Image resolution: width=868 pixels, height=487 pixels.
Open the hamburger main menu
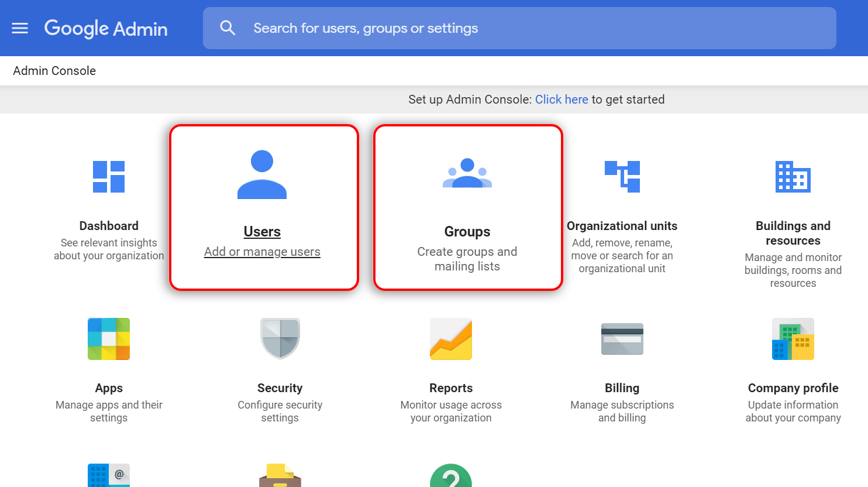pos(20,28)
